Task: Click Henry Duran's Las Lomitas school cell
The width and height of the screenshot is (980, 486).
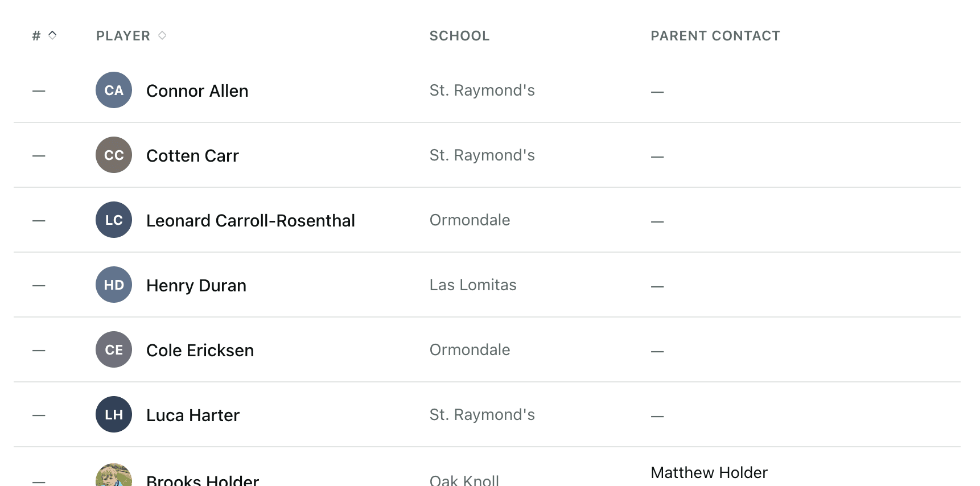Action: [x=473, y=285]
